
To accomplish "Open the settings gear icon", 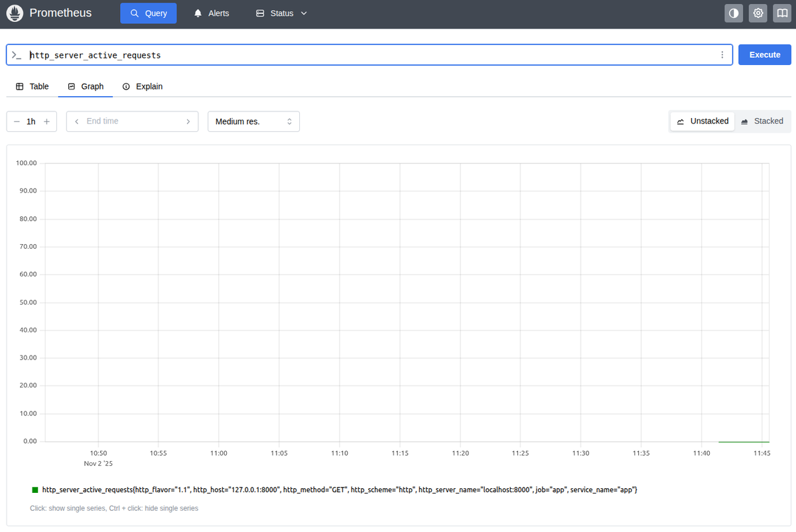I will point(758,13).
